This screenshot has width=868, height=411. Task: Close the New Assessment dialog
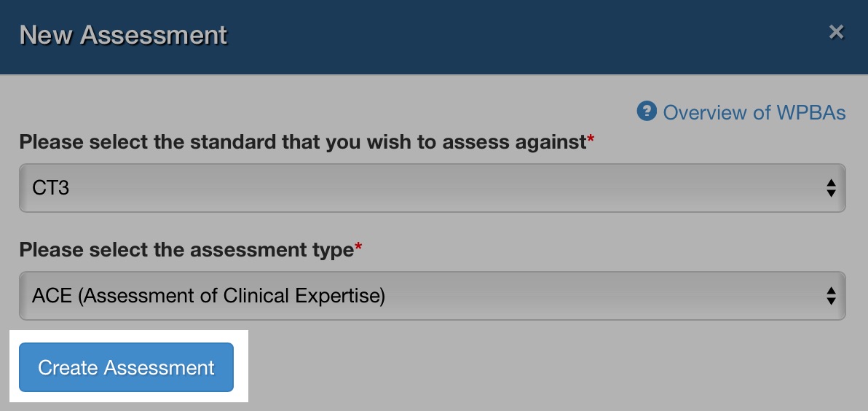click(836, 32)
